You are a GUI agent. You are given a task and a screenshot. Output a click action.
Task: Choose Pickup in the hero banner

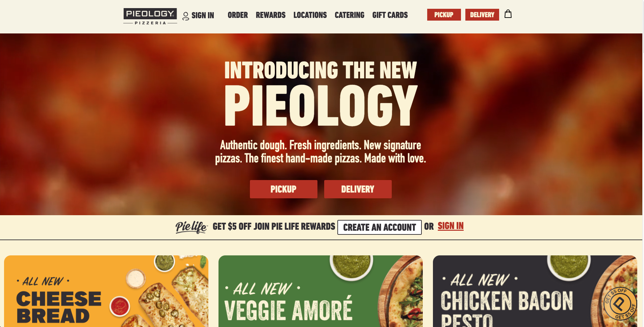(284, 189)
